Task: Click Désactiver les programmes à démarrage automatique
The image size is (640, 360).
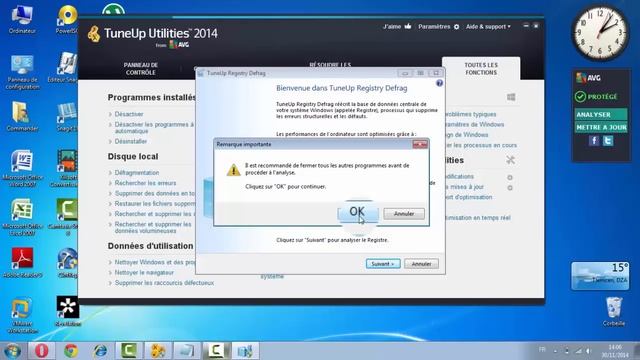Action: click(x=154, y=127)
